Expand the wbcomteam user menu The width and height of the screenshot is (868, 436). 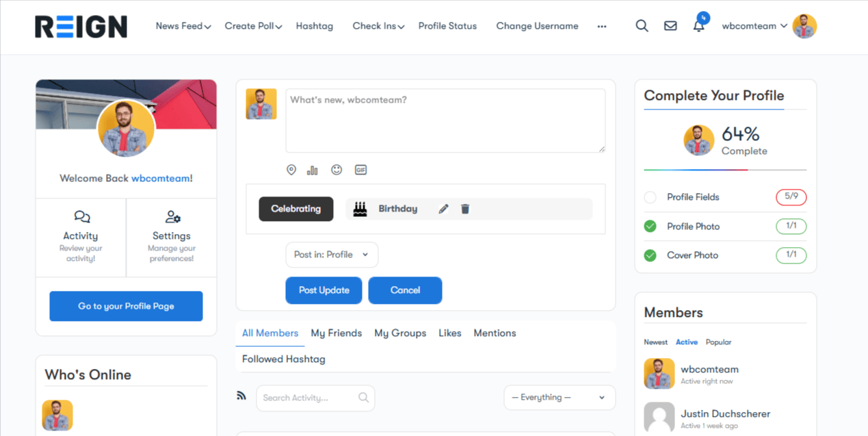[754, 26]
